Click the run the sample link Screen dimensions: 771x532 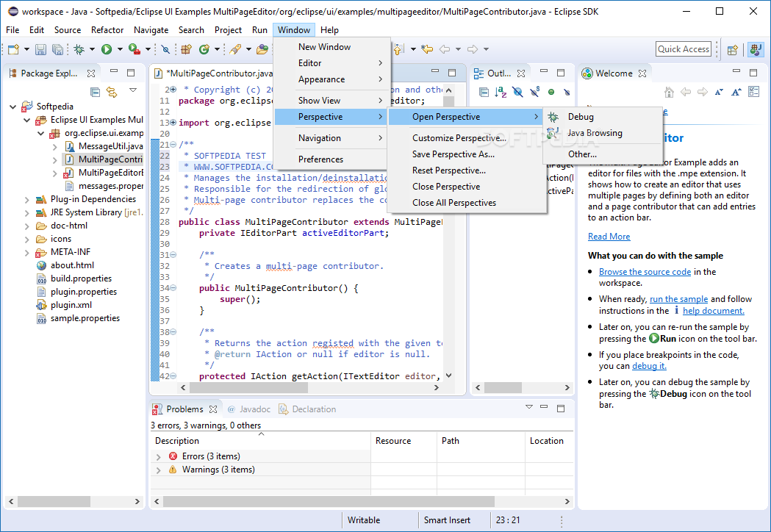[x=678, y=299]
